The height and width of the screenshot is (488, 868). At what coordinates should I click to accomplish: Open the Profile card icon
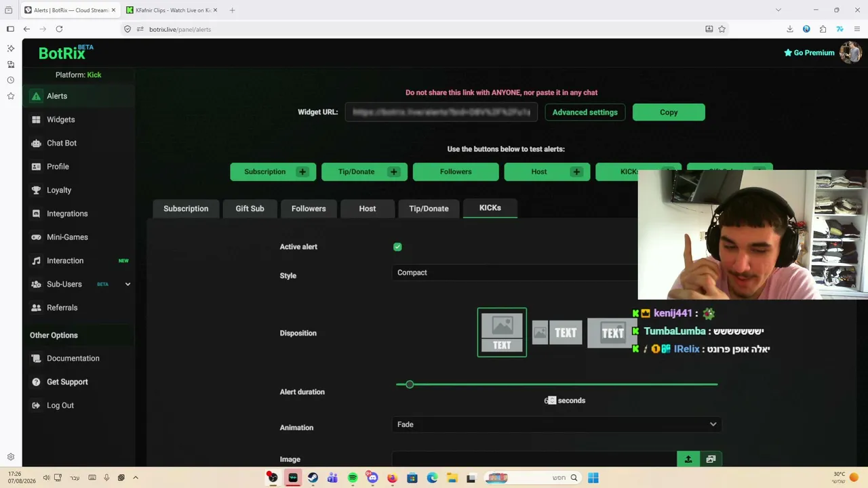(x=36, y=167)
